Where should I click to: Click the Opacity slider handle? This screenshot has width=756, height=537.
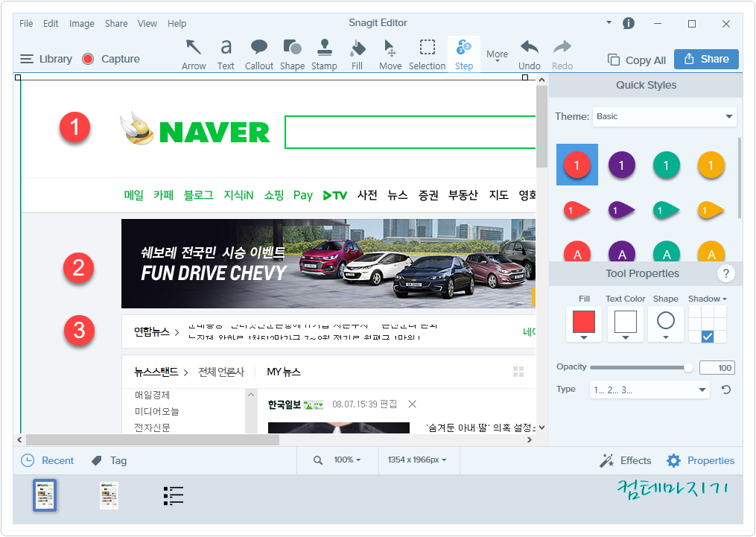(x=688, y=368)
